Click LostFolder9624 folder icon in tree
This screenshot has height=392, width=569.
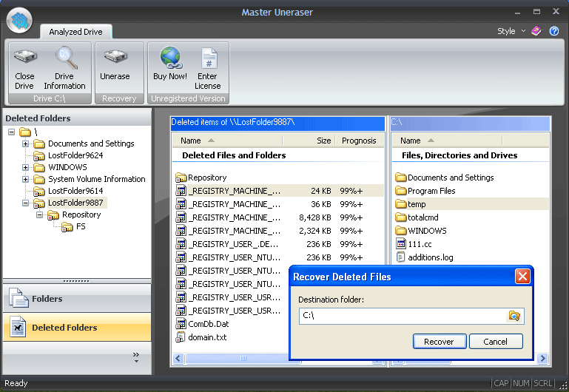point(38,155)
